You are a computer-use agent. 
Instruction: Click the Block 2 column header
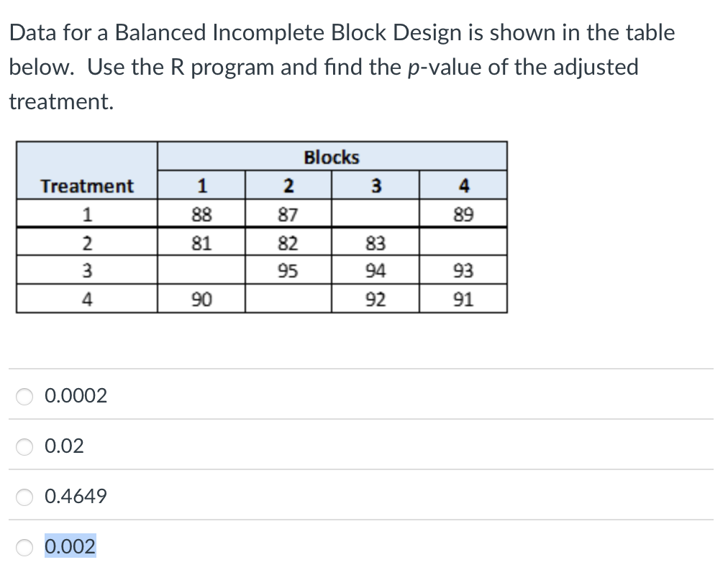click(288, 185)
